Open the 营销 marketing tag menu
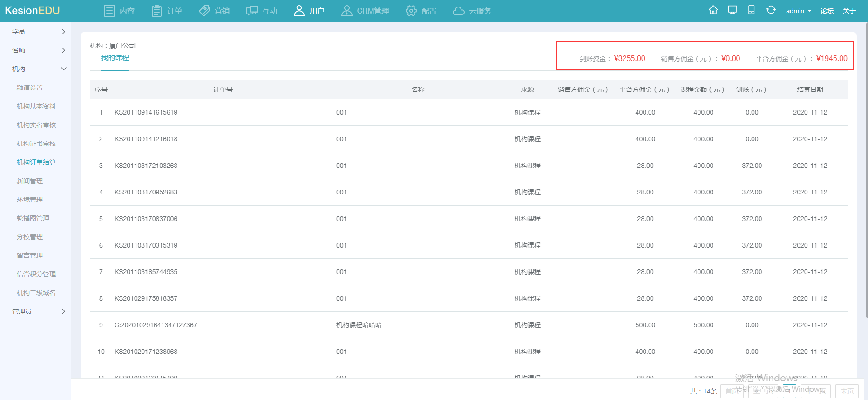Image resolution: width=868 pixels, height=400 pixels. 214,11
